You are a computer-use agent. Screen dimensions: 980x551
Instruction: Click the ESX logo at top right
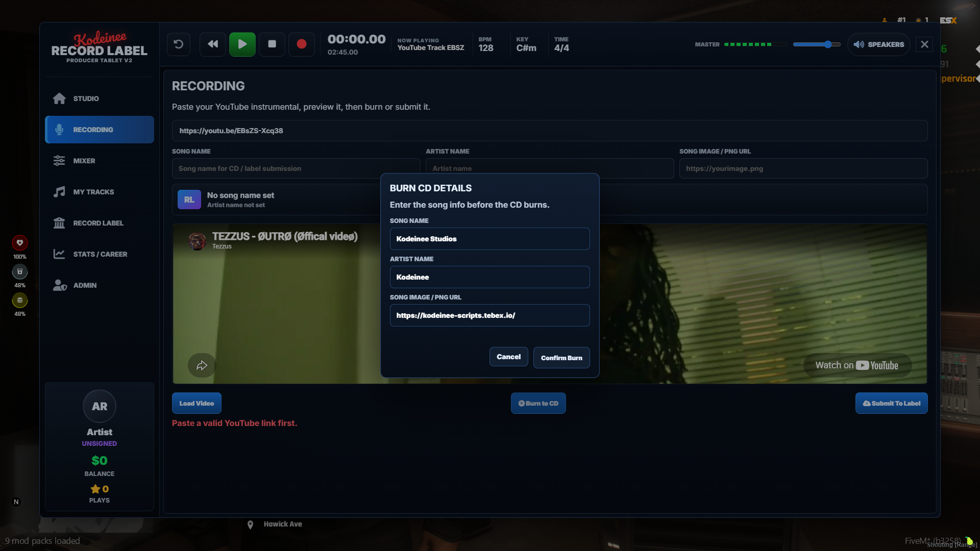(948, 20)
